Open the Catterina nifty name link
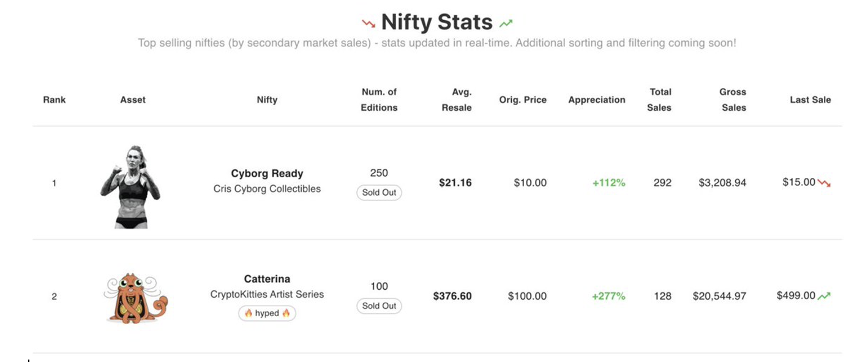Screen dimensions: 868x362 click(268, 278)
